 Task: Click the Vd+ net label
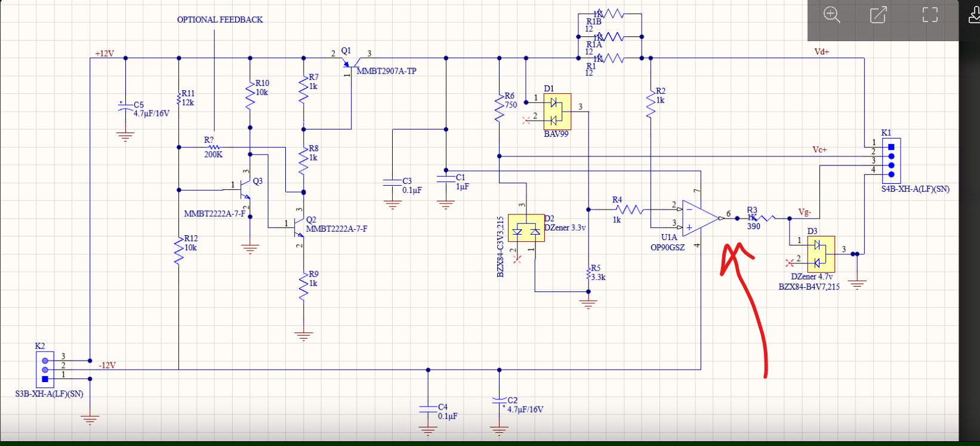click(x=821, y=52)
